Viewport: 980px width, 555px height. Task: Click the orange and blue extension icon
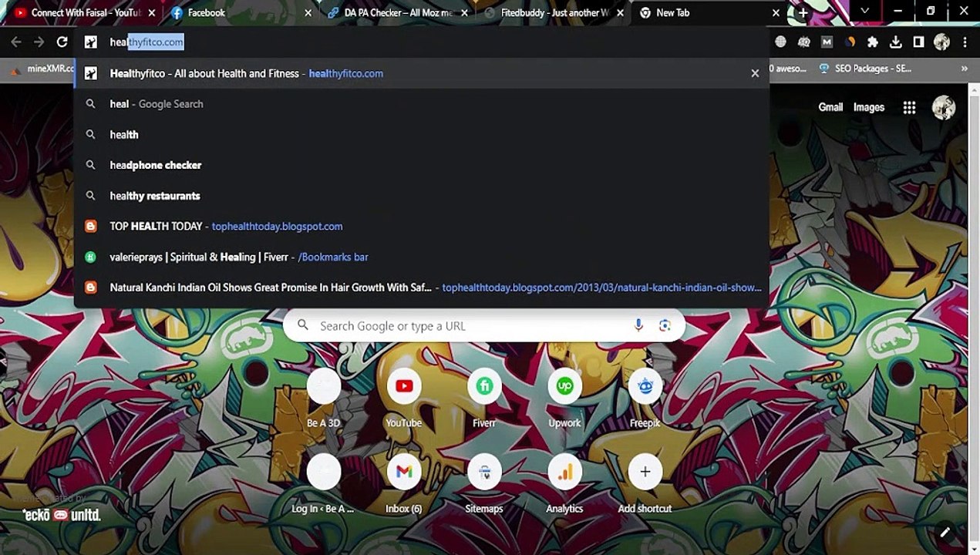(850, 42)
